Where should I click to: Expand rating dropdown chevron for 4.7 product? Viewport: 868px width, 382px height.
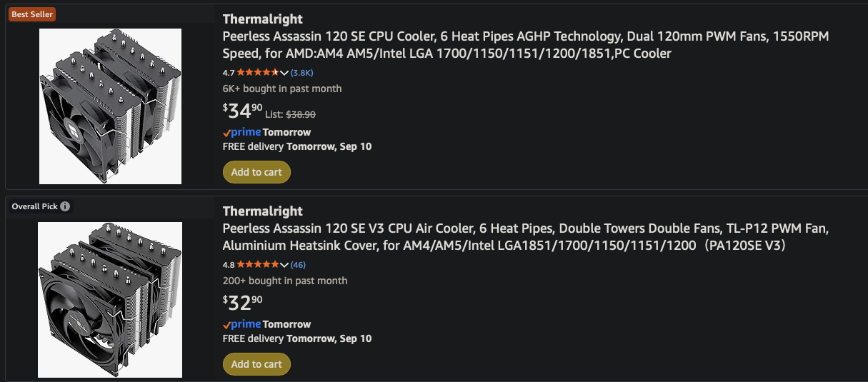[284, 73]
